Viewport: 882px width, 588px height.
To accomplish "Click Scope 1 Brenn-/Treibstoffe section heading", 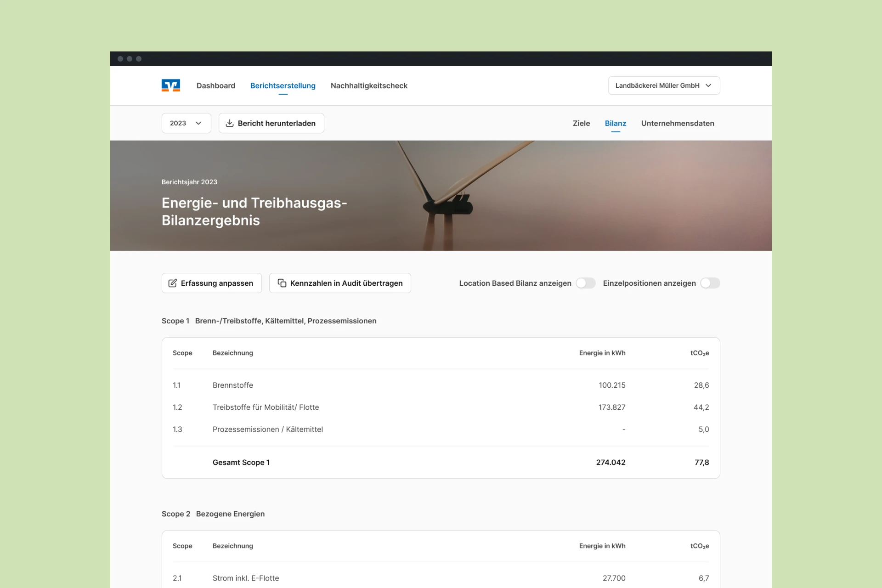I will coord(269,321).
